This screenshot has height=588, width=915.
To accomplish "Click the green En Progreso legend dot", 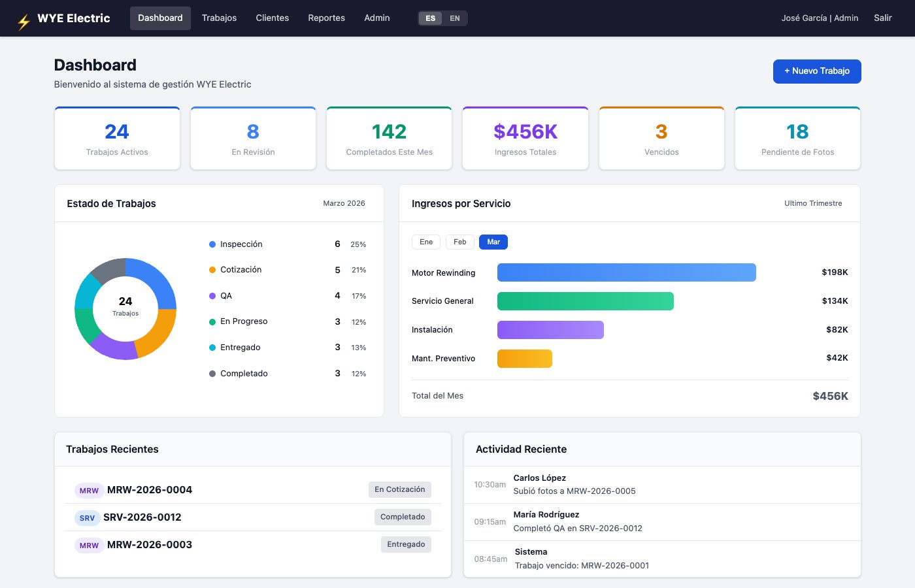I will [x=212, y=321].
